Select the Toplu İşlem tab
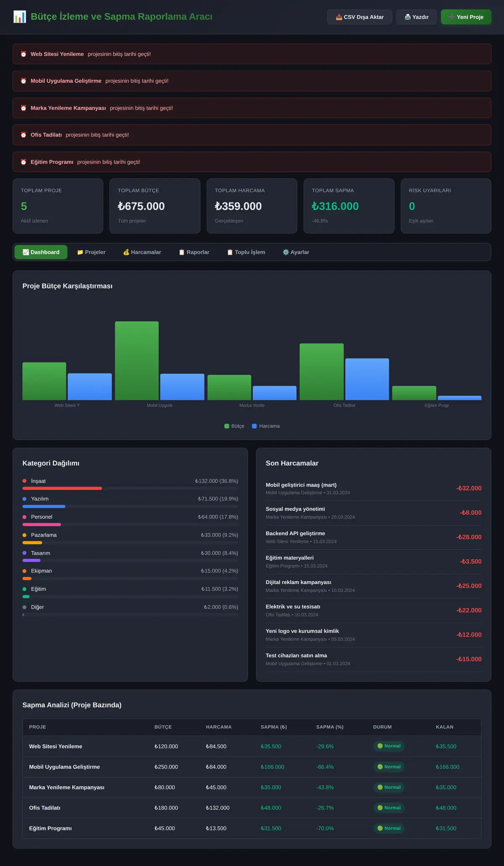Image resolution: width=504 pixels, height=866 pixels. click(x=246, y=252)
